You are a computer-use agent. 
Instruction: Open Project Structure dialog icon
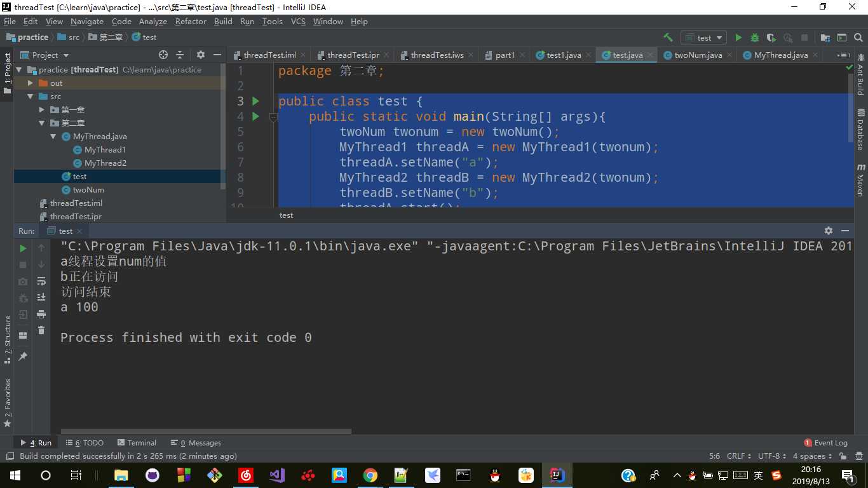pos(825,37)
